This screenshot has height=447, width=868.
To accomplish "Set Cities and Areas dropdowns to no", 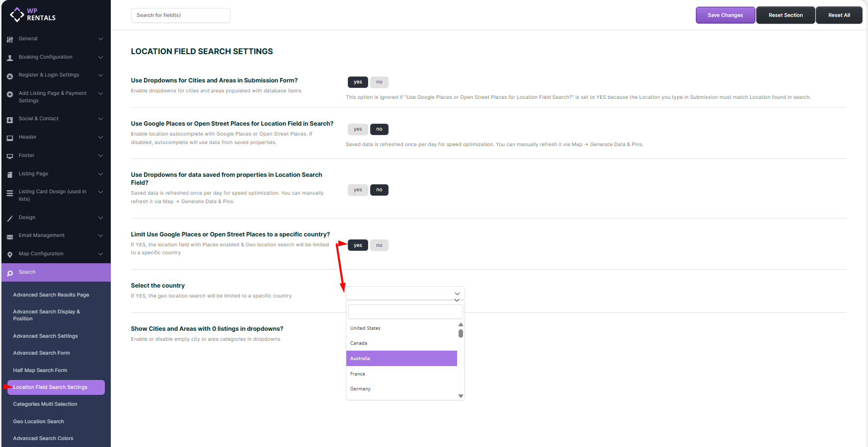I will 379,82.
